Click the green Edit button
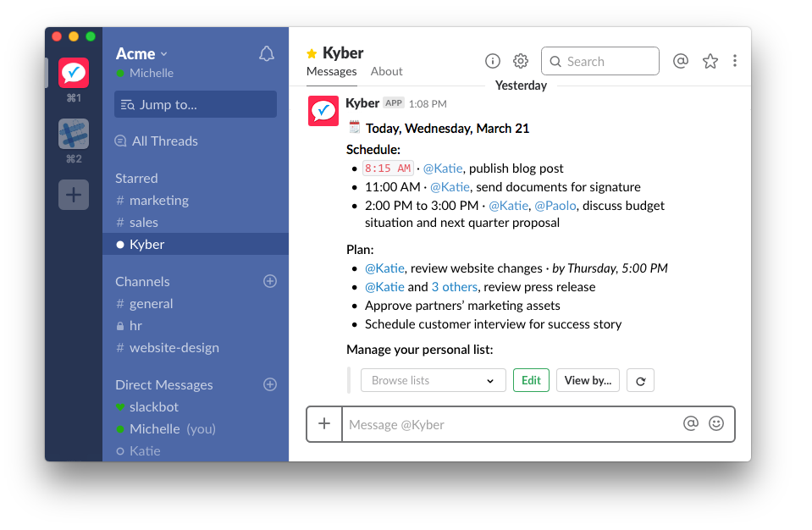This screenshot has width=812, height=530. (532, 380)
